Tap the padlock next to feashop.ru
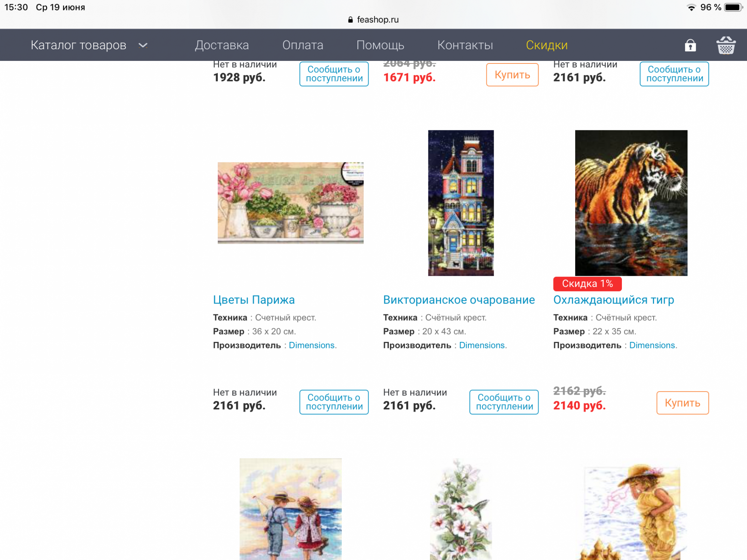The width and height of the screenshot is (747, 560). point(350,20)
